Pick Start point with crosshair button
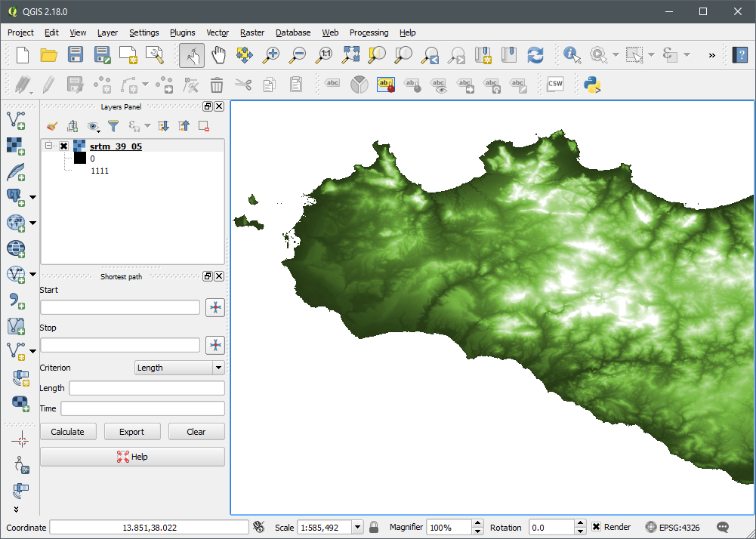The image size is (756, 539). click(x=215, y=307)
